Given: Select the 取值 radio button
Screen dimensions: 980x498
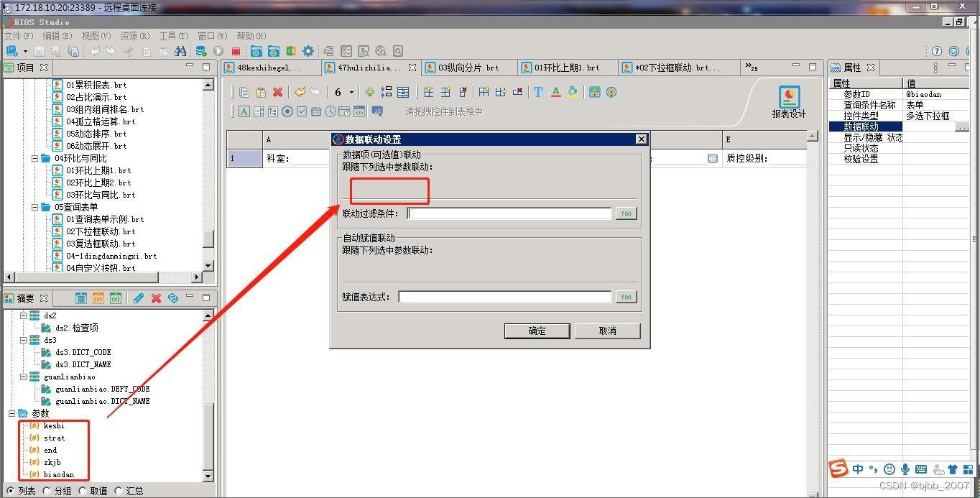Looking at the screenshot, I should click(x=83, y=491).
